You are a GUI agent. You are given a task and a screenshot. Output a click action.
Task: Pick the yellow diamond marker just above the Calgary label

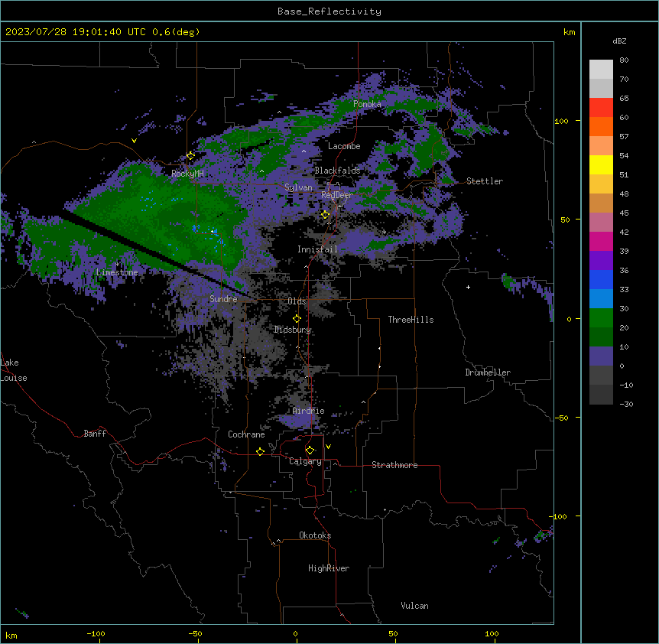(x=310, y=450)
